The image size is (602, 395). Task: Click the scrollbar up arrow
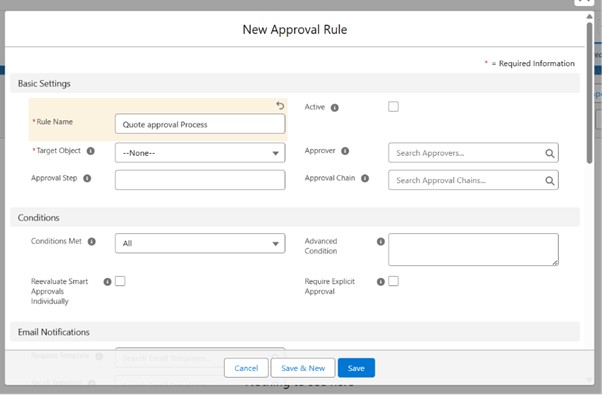[589, 17]
